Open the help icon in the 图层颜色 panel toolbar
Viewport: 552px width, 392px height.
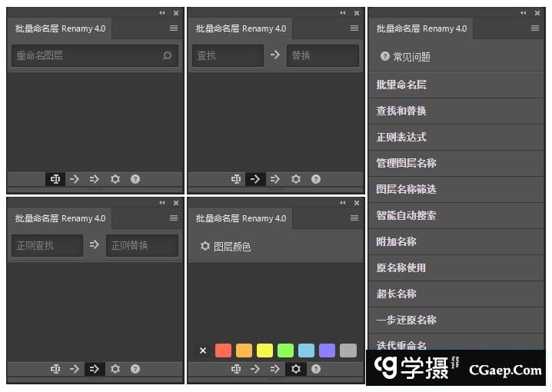tap(316, 369)
